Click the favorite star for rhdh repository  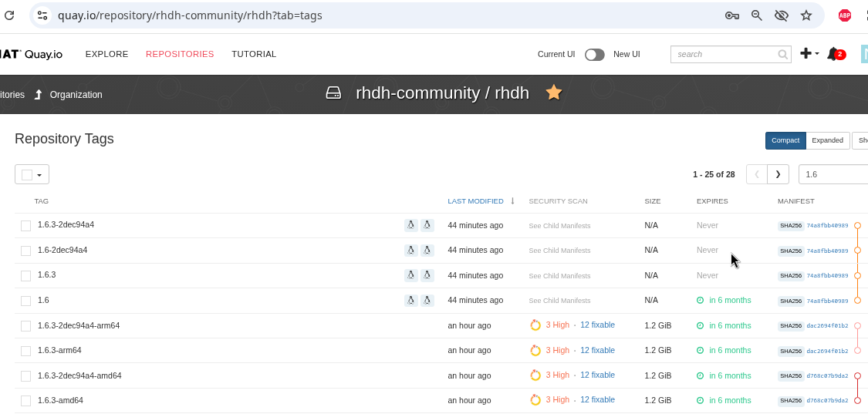coord(553,93)
